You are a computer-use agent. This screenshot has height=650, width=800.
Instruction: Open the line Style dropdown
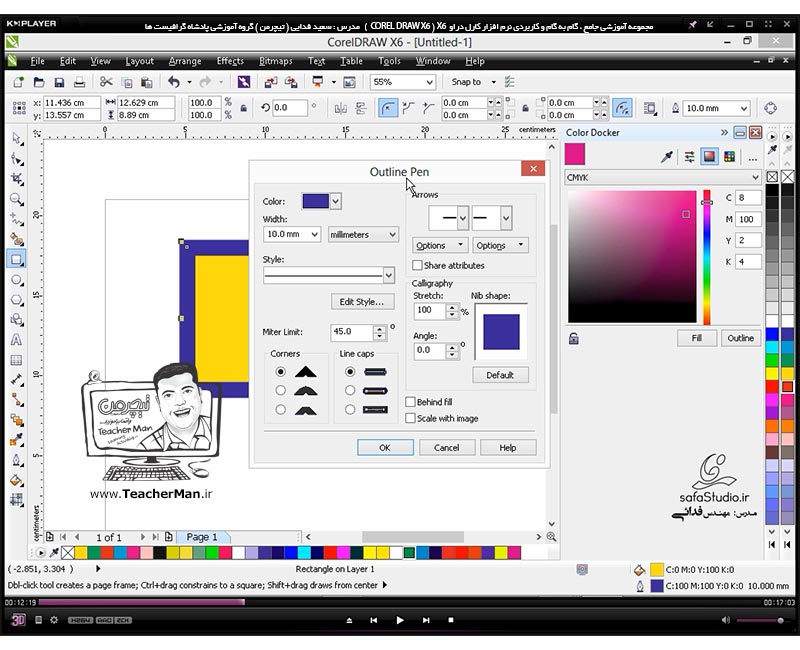point(388,276)
